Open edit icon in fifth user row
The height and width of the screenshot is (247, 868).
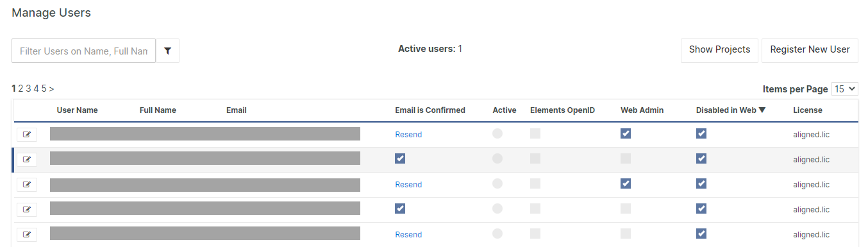pyautogui.click(x=27, y=234)
